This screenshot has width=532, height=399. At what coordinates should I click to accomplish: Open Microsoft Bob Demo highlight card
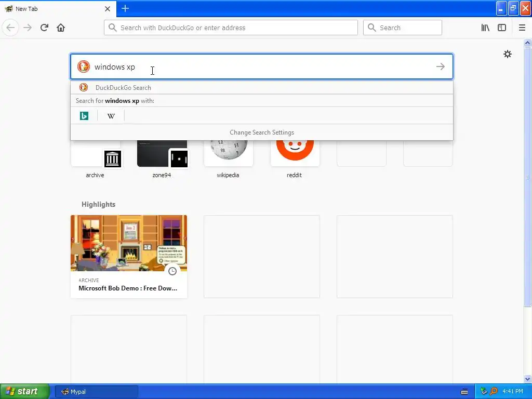[129, 257]
